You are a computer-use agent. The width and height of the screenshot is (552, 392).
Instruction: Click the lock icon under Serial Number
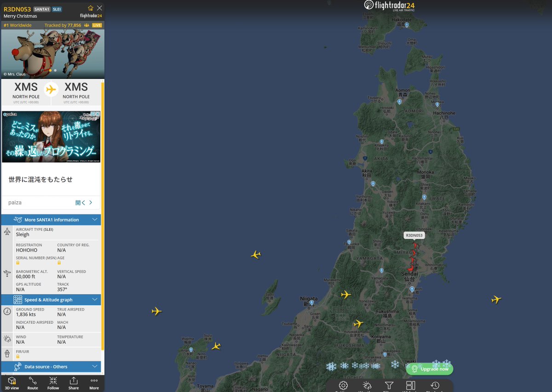click(18, 263)
